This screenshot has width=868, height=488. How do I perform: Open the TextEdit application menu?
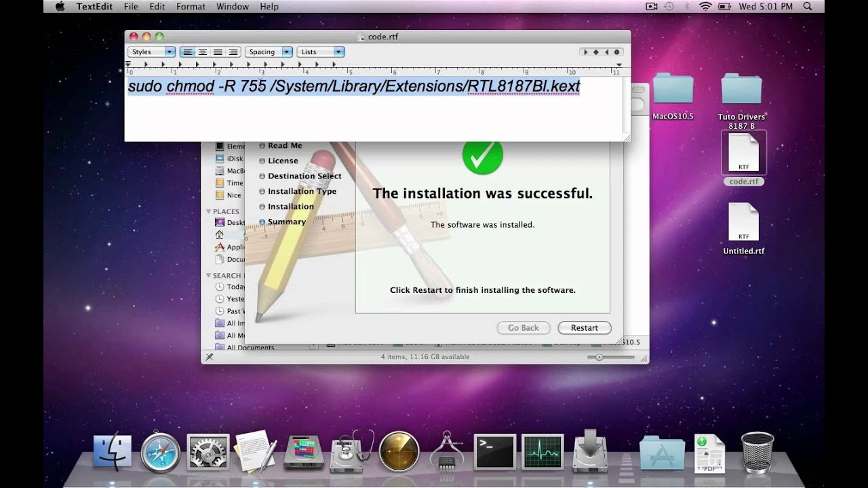94,6
